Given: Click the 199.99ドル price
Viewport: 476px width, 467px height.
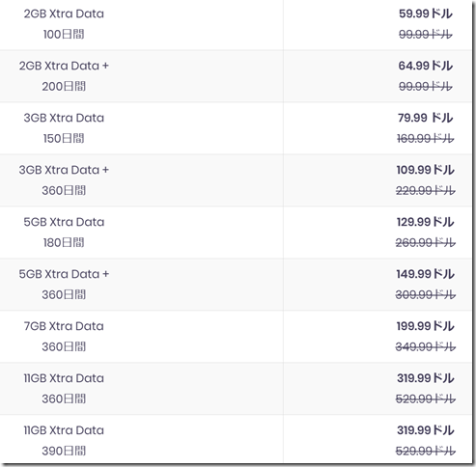Looking at the screenshot, I should [426, 326].
